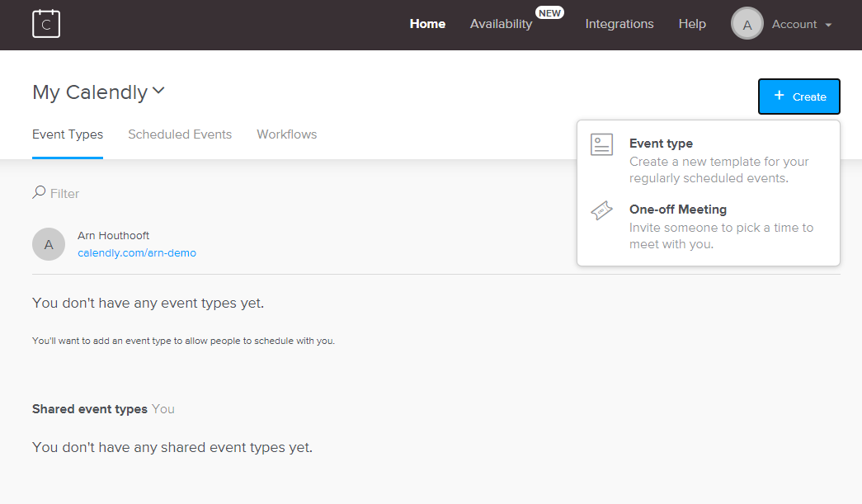
Task: Click the magnifier icon beside Filter
Action: click(39, 192)
